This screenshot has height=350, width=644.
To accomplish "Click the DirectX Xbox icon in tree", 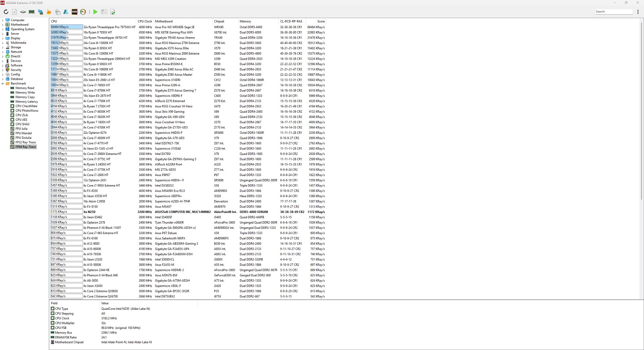I will [x=7, y=56].
